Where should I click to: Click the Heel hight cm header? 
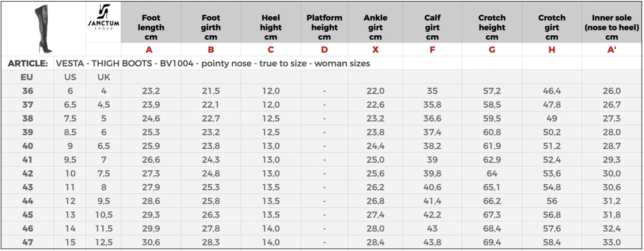pos(271,27)
